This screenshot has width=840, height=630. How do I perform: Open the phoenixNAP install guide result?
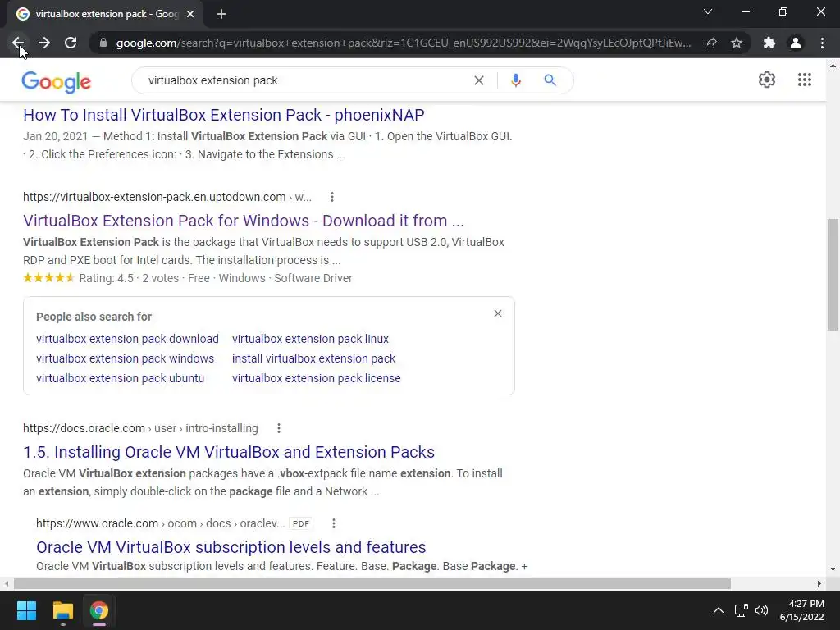(223, 115)
